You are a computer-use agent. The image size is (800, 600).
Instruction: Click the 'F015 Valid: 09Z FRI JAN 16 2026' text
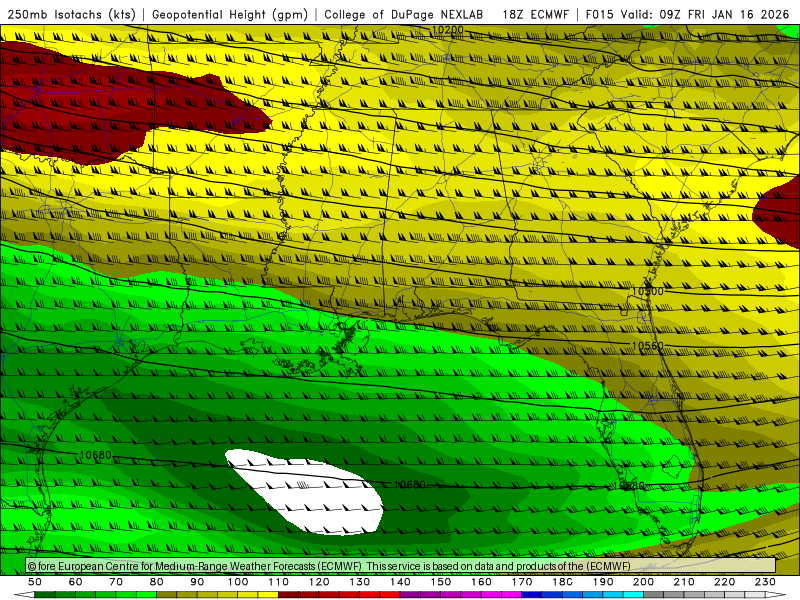tap(687, 15)
